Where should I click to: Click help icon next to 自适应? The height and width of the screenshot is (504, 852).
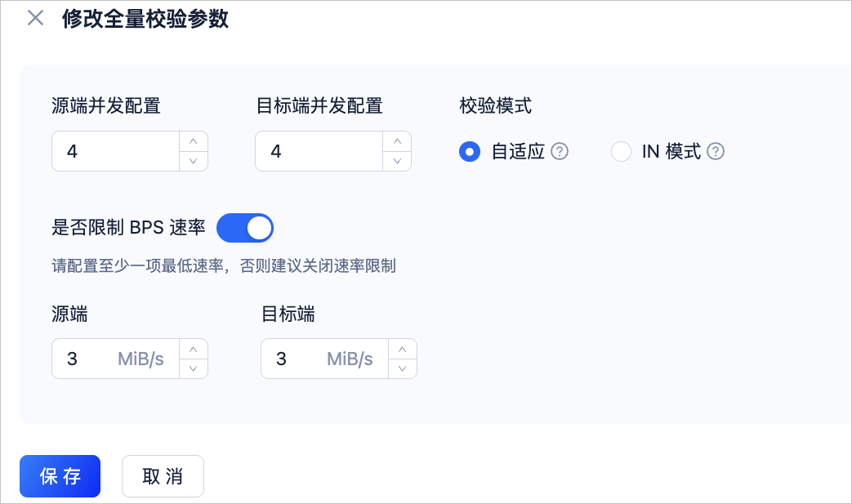pyautogui.click(x=560, y=151)
